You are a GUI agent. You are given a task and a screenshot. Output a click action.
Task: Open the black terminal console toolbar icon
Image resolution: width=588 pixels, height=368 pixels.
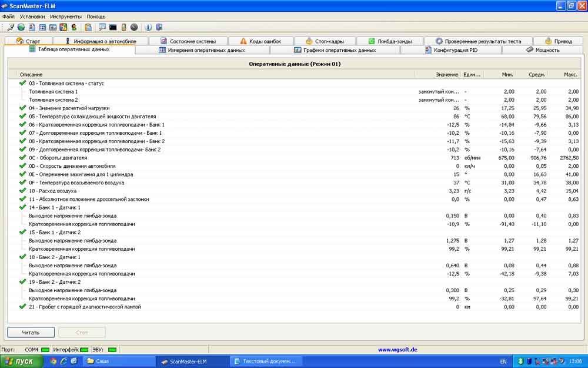(113, 27)
